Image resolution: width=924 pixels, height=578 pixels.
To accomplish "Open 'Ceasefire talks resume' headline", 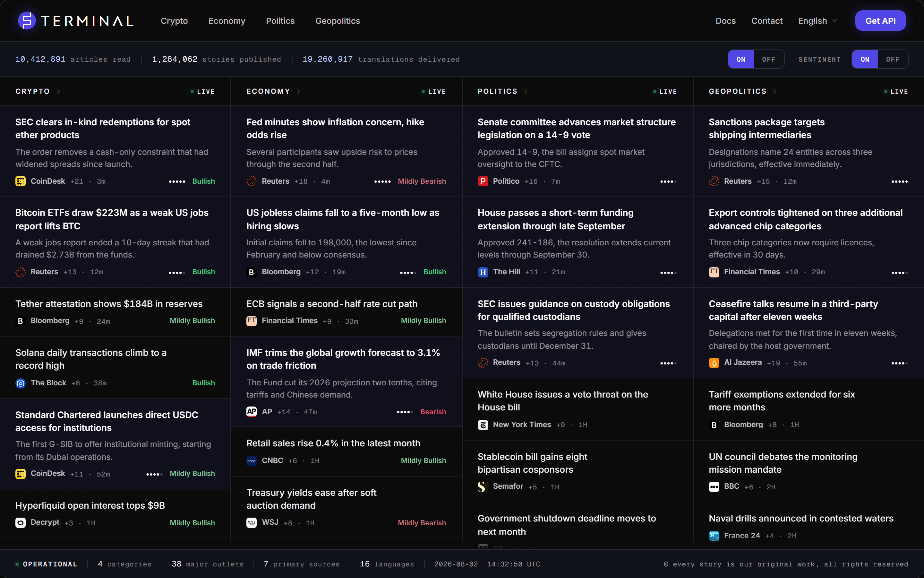I will point(793,310).
